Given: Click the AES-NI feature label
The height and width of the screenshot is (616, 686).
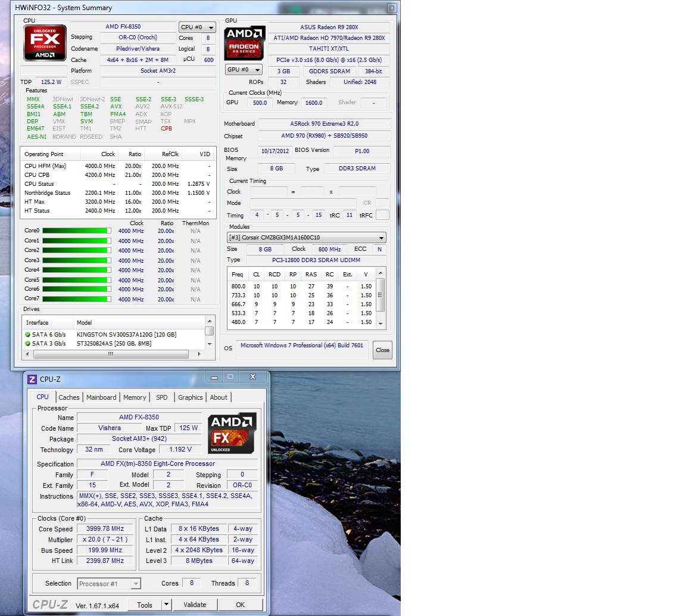Looking at the screenshot, I should click(x=36, y=136).
